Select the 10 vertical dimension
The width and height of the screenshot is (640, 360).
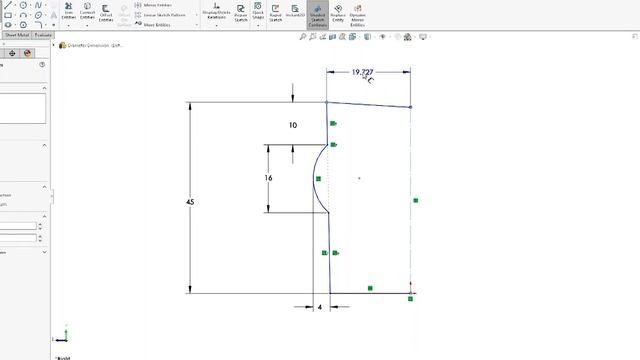293,125
